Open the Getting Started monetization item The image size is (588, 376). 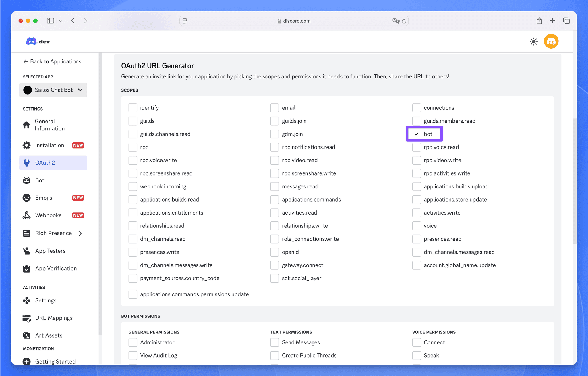55,361
